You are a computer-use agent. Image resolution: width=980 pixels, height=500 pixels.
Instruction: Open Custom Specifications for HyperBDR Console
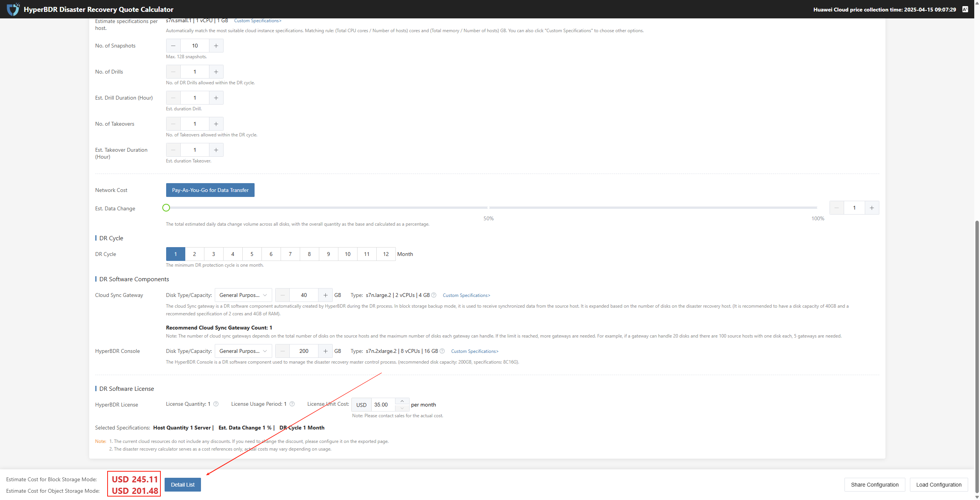point(475,351)
